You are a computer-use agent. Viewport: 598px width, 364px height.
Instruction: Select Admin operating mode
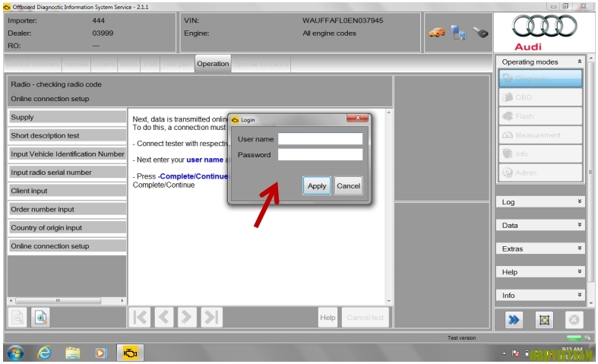[540, 173]
